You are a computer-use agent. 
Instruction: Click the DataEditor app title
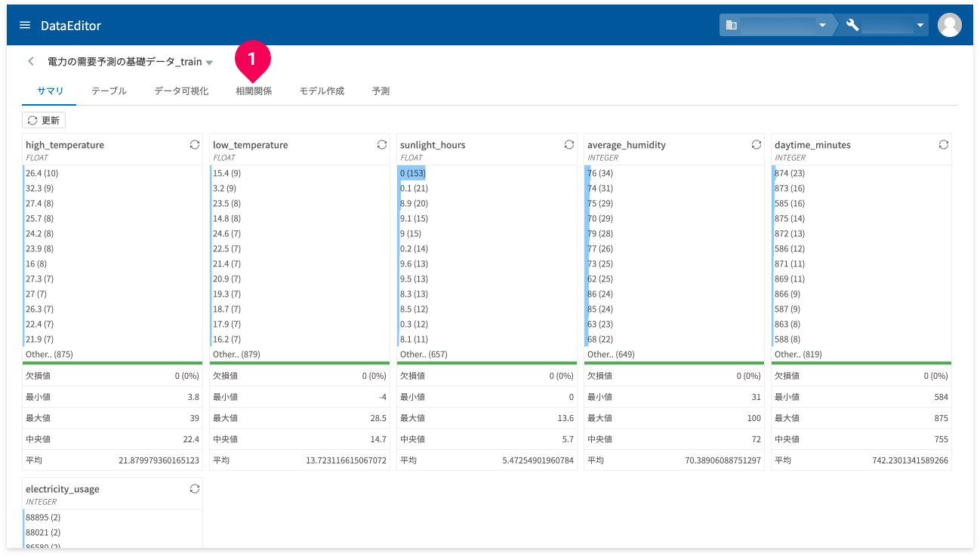[71, 26]
